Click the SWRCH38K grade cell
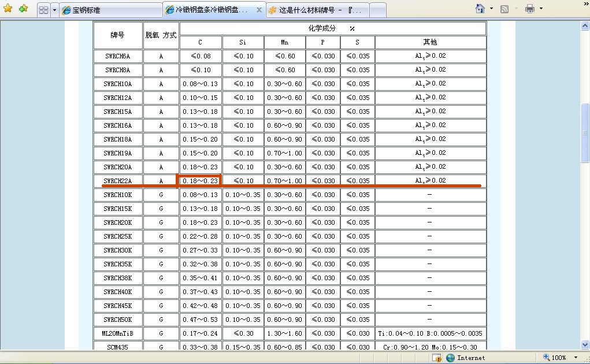Viewport: 590px width, 364px height. pos(118,278)
